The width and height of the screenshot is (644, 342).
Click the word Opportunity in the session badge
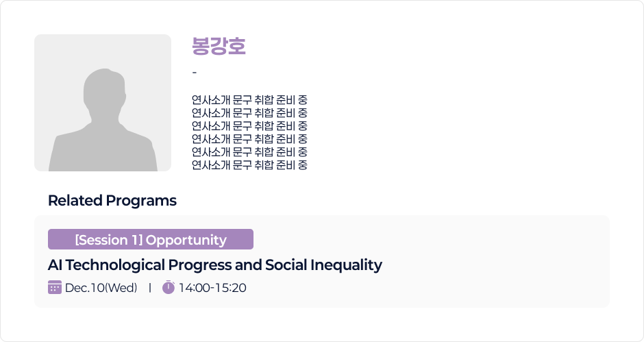[x=186, y=240]
